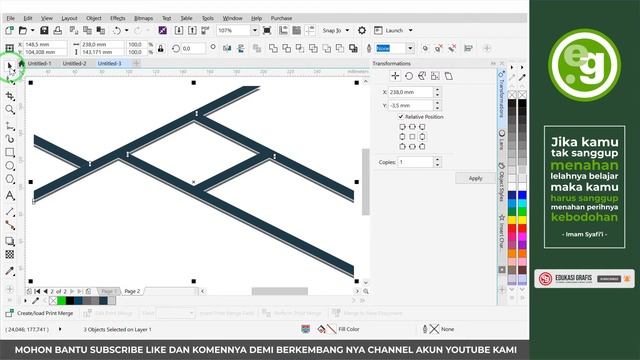Switch to Untitled-2 document tab
Image resolution: width=640 pixels, height=360 pixels.
[74, 63]
